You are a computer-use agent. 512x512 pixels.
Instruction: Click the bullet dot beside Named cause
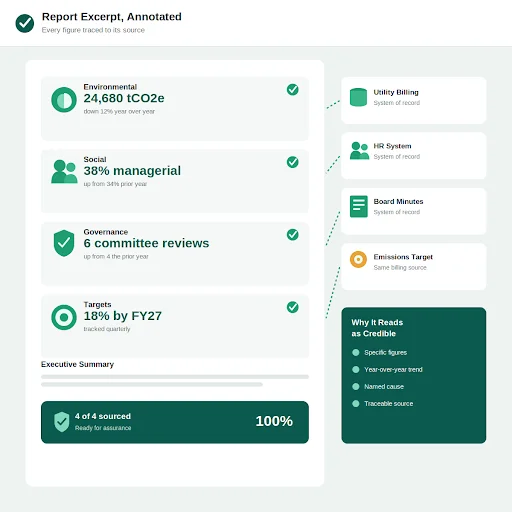356,387
